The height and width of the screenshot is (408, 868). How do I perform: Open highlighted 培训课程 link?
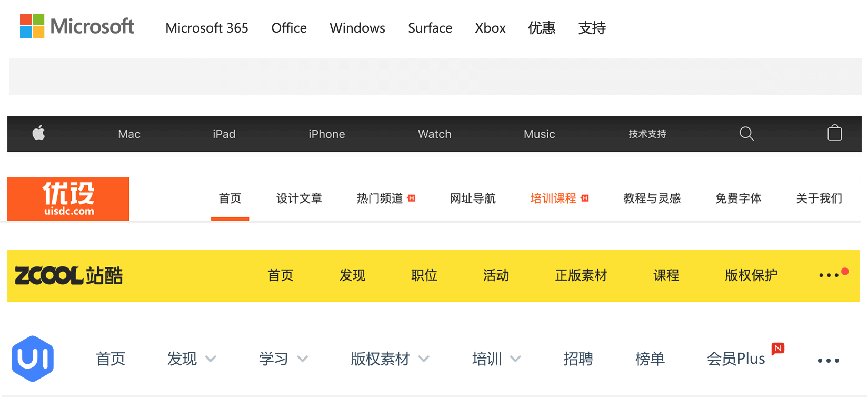553,198
